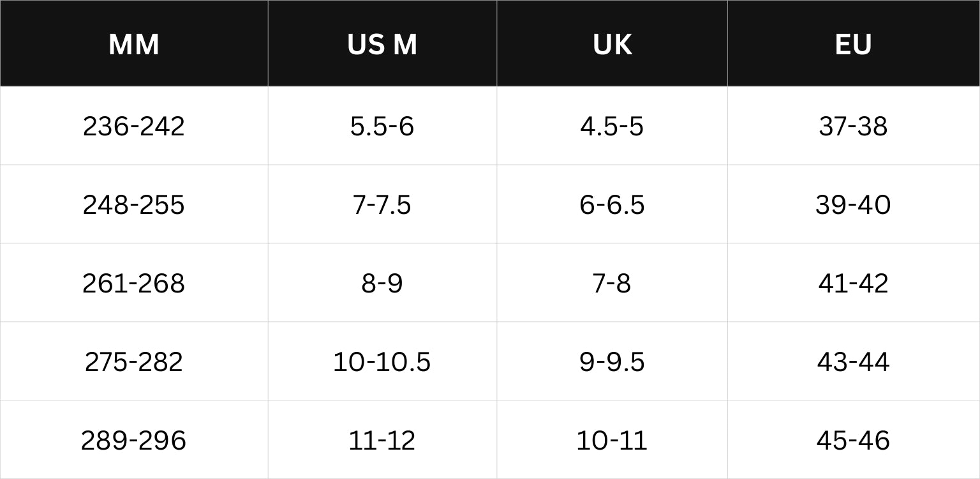Select the 5.5-6 US M cell
This screenshot has height=479, width=980.
(x=382, y=126)
